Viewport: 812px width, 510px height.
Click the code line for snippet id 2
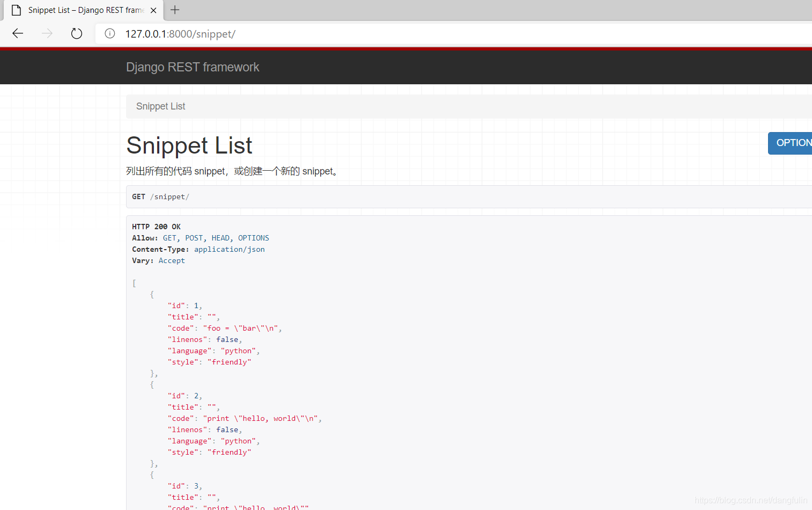(245, 418)
